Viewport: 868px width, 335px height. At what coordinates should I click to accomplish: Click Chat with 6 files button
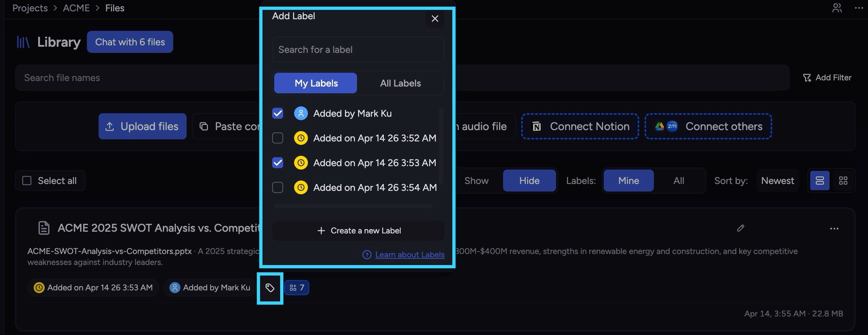(130, 42)
